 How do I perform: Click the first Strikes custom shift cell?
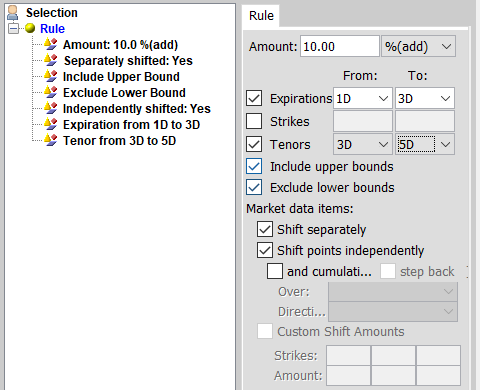pyautogui.click(x=348, y=355)
